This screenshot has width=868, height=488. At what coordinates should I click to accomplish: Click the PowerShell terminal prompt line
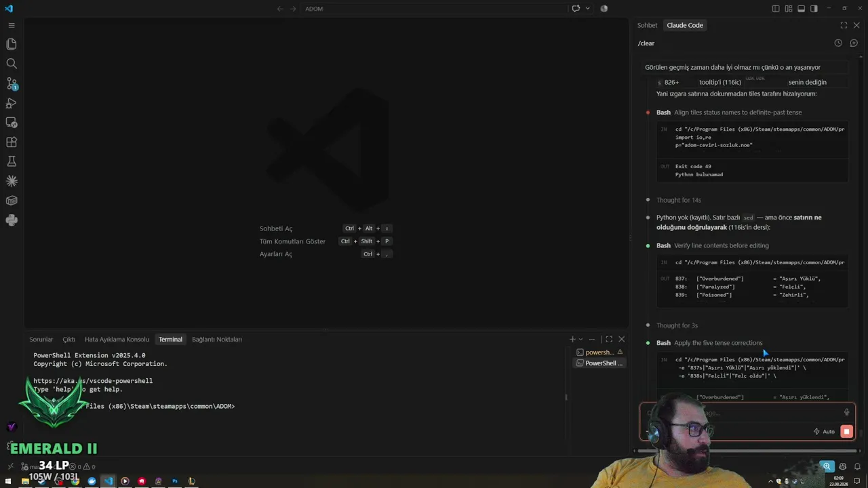159,406
